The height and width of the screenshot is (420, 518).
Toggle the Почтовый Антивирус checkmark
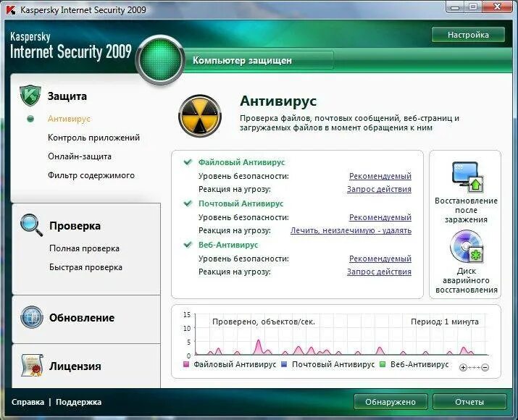pos(188,203)
